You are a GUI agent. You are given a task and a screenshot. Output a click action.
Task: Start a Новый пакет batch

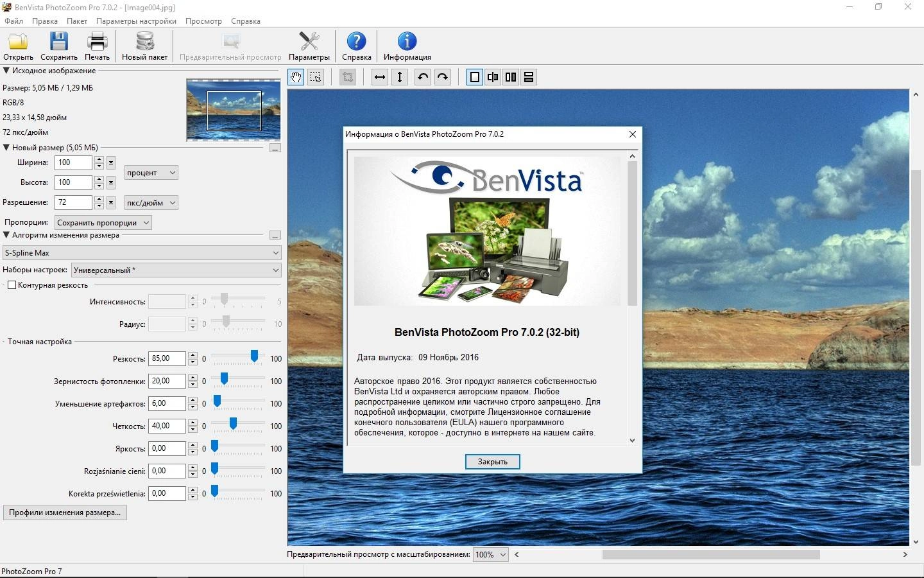tap(144, 46)
